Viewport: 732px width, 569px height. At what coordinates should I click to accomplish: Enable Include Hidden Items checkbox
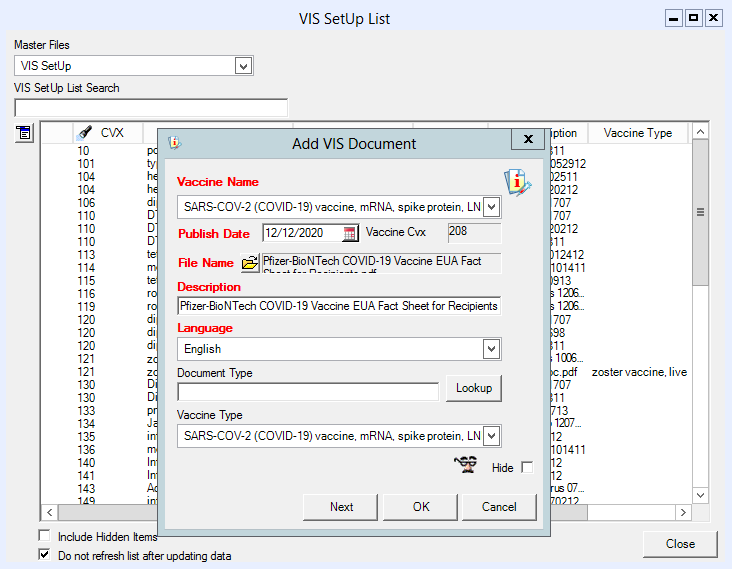click(44, 535)
